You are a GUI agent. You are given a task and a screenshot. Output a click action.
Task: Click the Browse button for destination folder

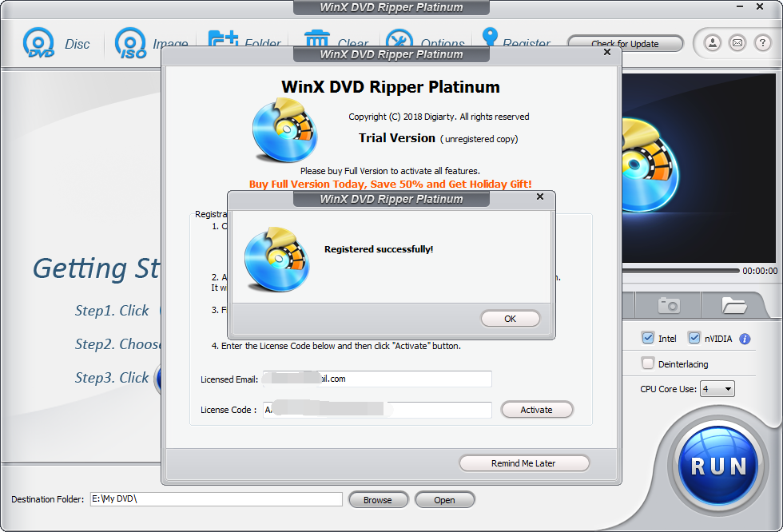(x=378, y=499)
